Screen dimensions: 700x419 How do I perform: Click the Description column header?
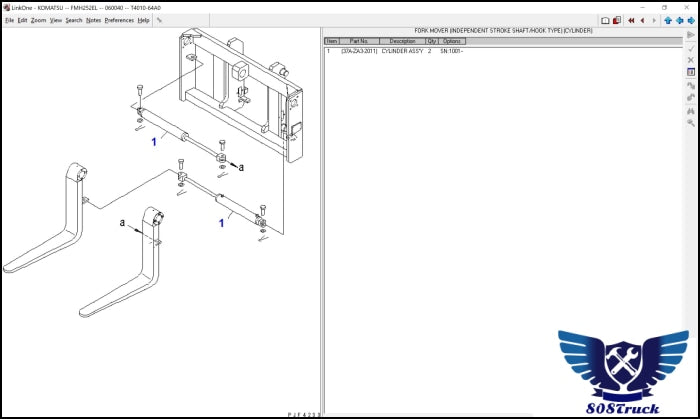402,41
